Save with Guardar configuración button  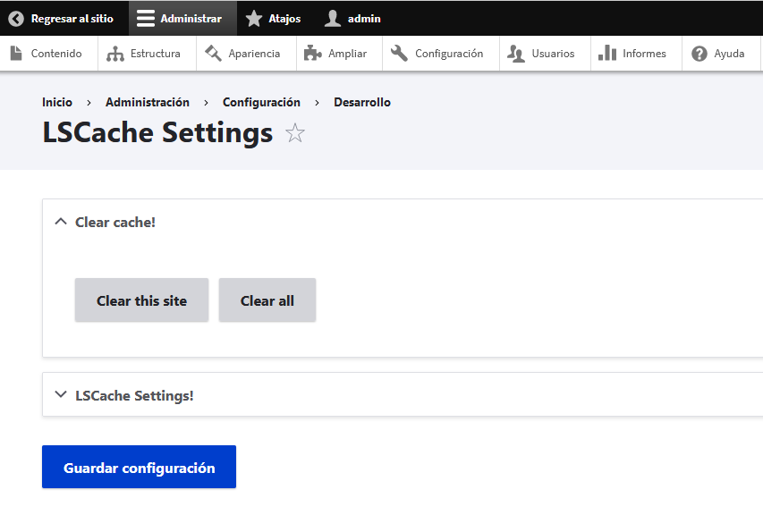point(140,467)
